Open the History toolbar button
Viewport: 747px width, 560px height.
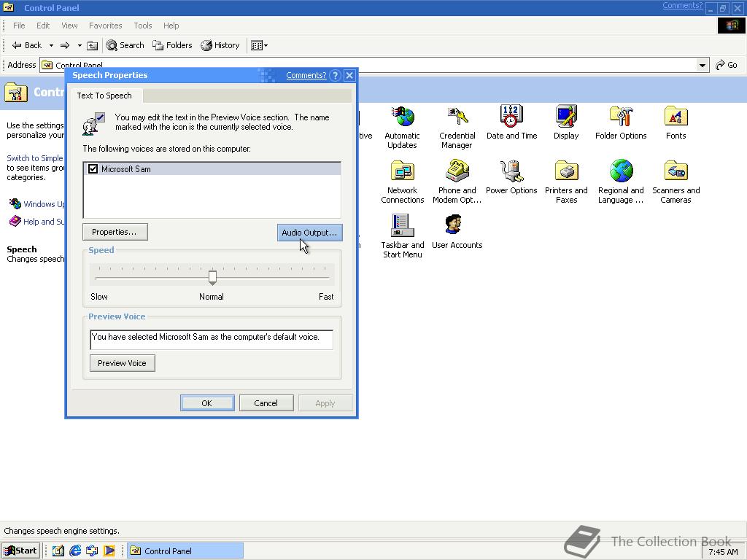(220, 45)
